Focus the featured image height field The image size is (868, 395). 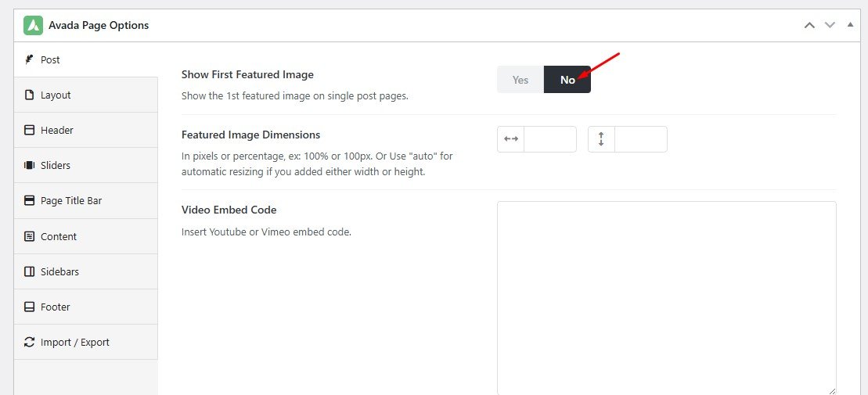click(x=640, y=139)
